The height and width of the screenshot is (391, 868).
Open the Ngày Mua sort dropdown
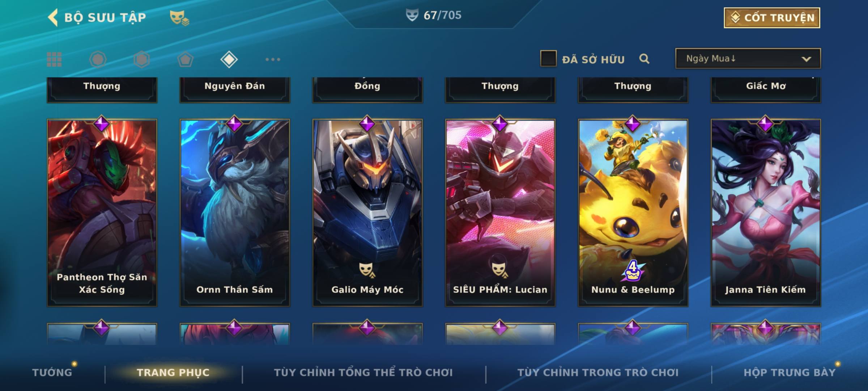(748, 59)
